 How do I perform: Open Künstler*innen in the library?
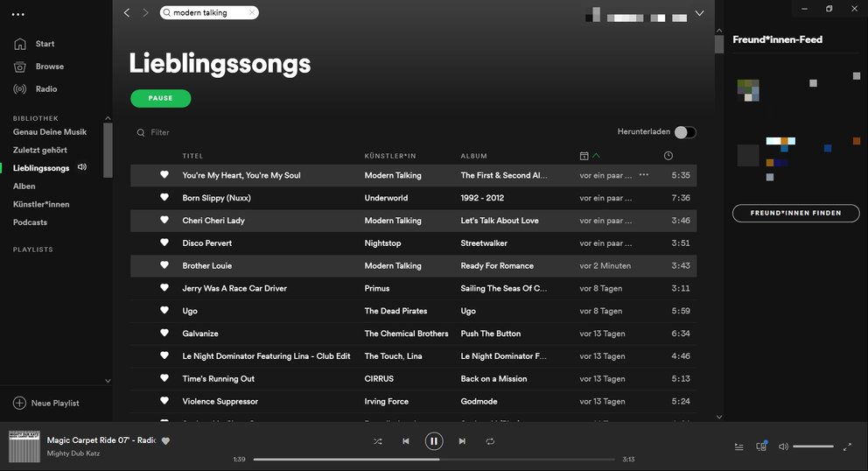pyautogui.click(x=41, y=205)
